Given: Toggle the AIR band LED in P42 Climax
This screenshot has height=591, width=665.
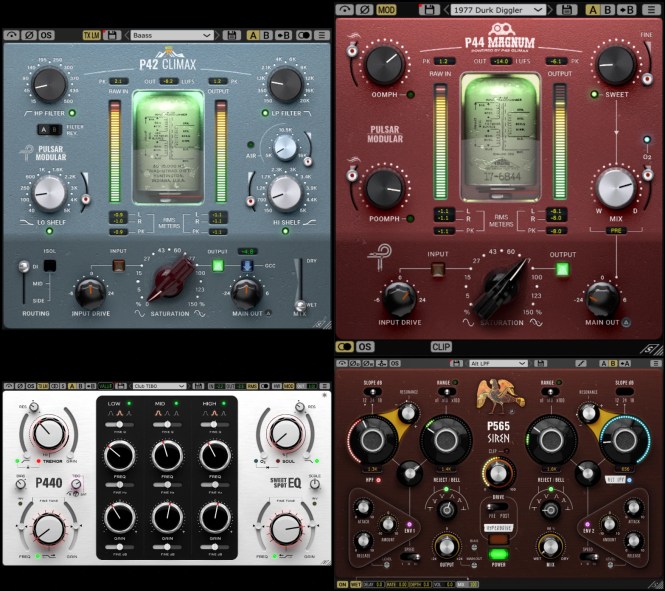Looking at the screenshot, I should (250, 144).
